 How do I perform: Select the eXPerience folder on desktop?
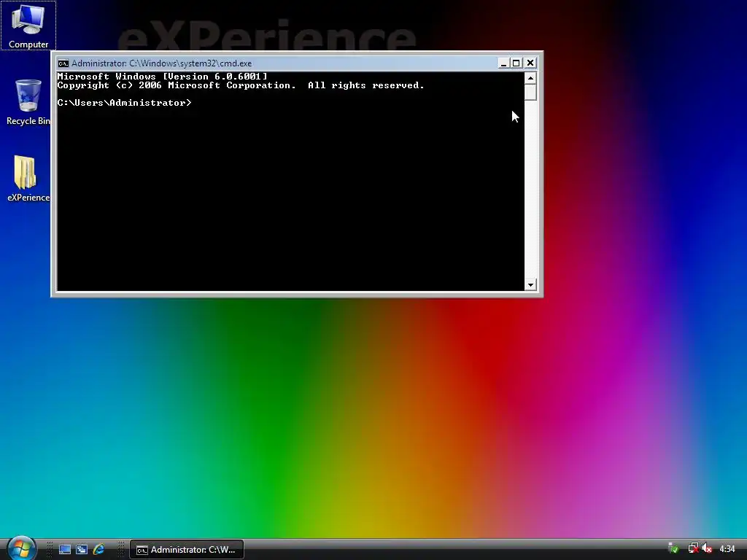pos(28,179)
